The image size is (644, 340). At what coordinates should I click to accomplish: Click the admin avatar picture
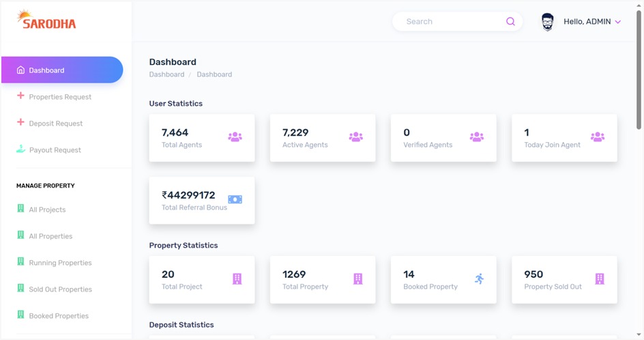(x=547, y=22)
